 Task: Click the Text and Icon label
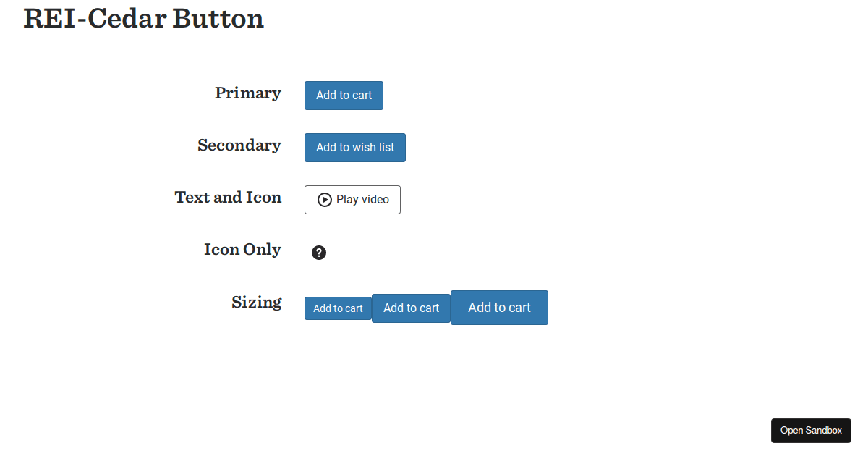228,197
